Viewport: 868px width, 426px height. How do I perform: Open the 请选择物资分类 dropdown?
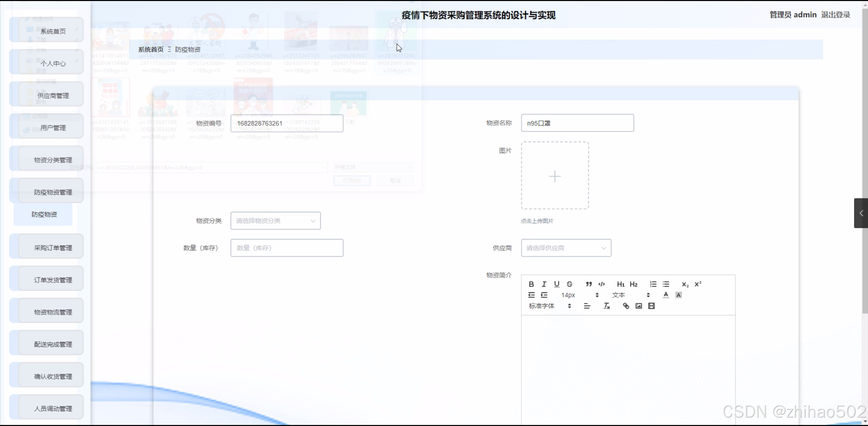pyautogui.click(x=275, y=220)
